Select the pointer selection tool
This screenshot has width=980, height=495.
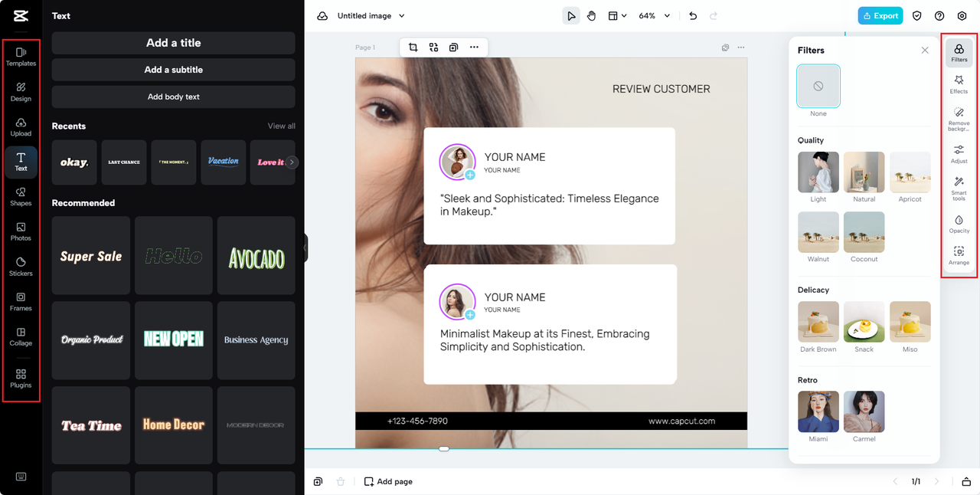coord(571,16)
